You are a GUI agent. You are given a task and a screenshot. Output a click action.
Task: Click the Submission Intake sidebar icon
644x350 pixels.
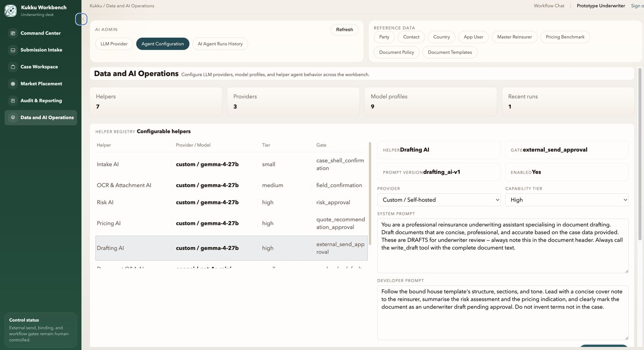pyautogui.click(x=13, y=50)
